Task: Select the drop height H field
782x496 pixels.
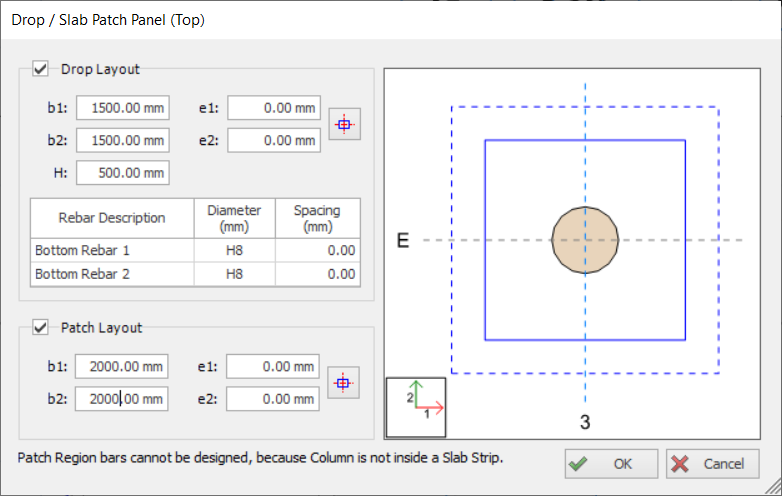Action: pos(122,173)
